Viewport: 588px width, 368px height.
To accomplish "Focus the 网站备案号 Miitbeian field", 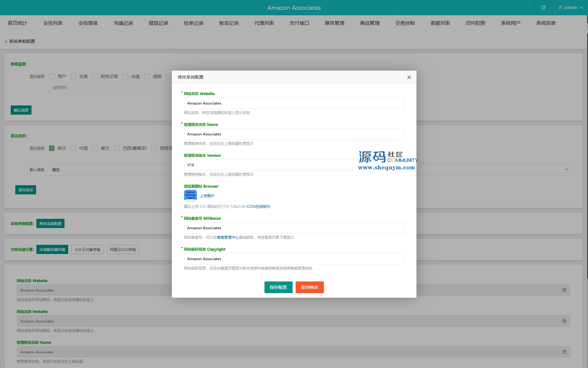I will (294, 228).
